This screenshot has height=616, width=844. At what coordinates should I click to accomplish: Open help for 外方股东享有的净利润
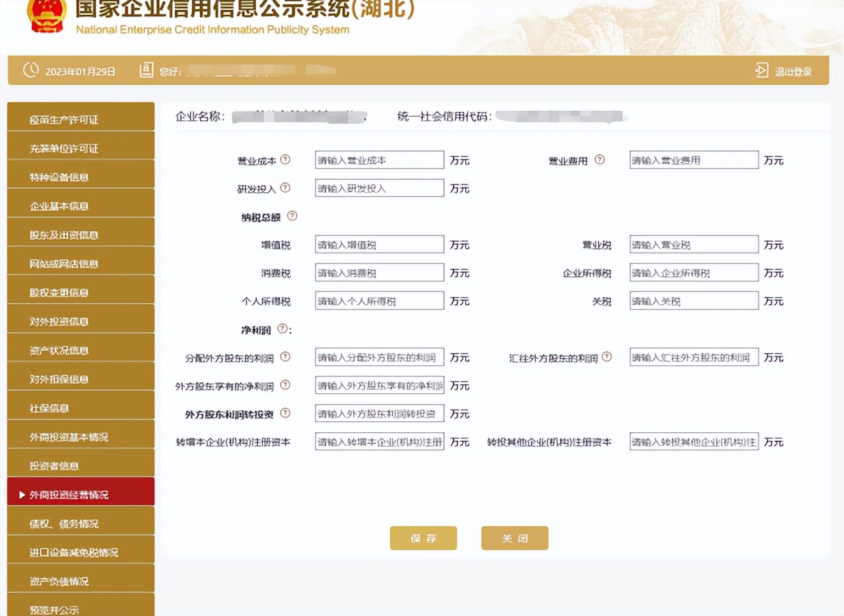(x=284, y=385)
